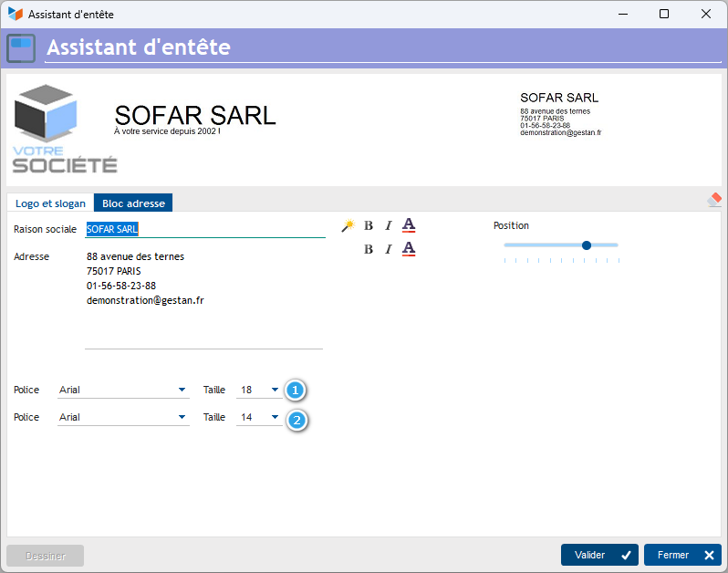Toggle bold for the Adresse text

pos(369,249)
